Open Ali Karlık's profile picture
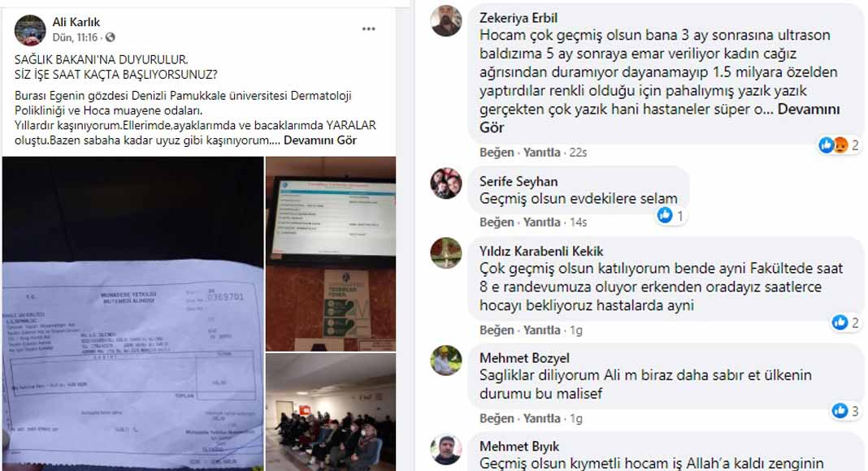 click(30, 30)
